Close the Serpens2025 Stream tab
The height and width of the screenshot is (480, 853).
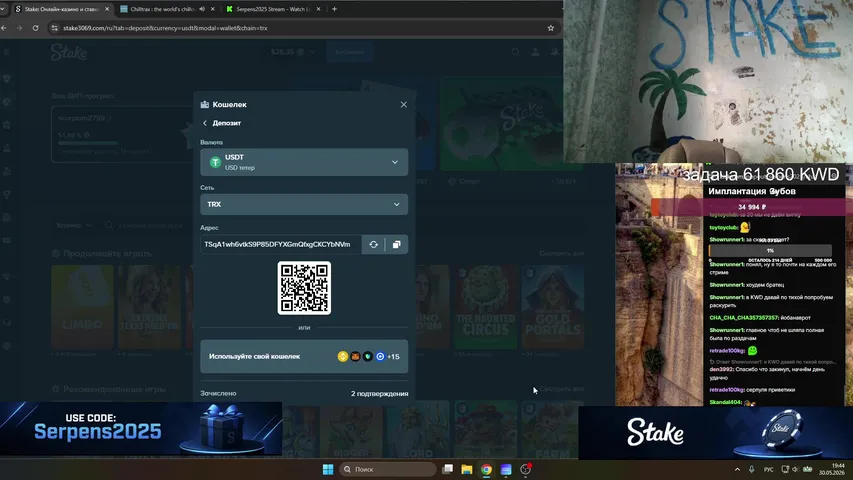click(318, 9)
